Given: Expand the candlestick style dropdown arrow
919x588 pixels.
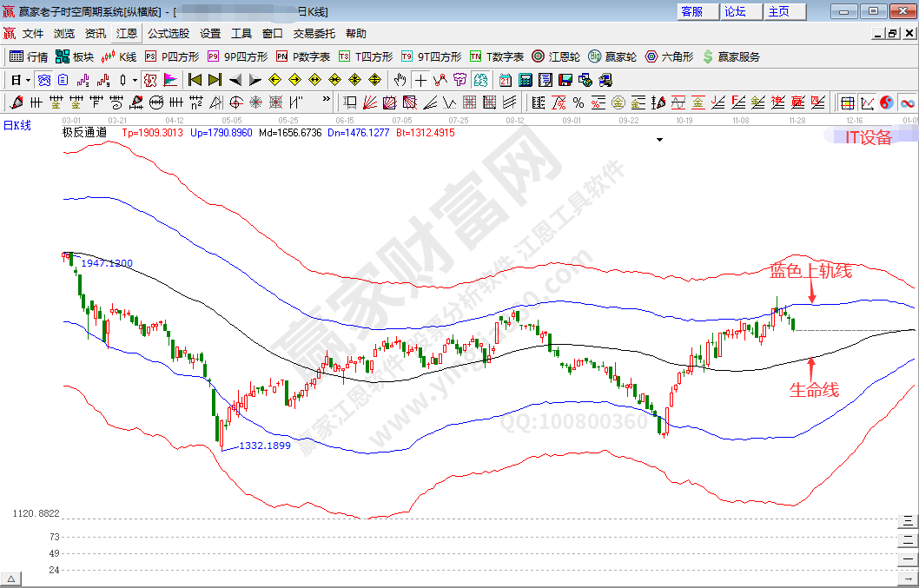Looking at the screenshot, I should [x=135, y=80].
